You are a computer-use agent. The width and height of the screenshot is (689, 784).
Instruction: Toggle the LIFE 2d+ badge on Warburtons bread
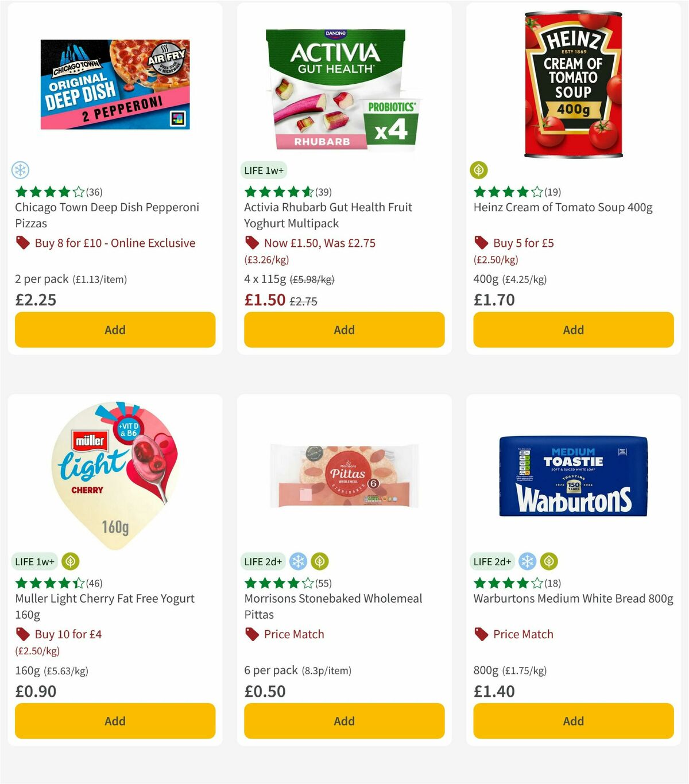(493, 562)
